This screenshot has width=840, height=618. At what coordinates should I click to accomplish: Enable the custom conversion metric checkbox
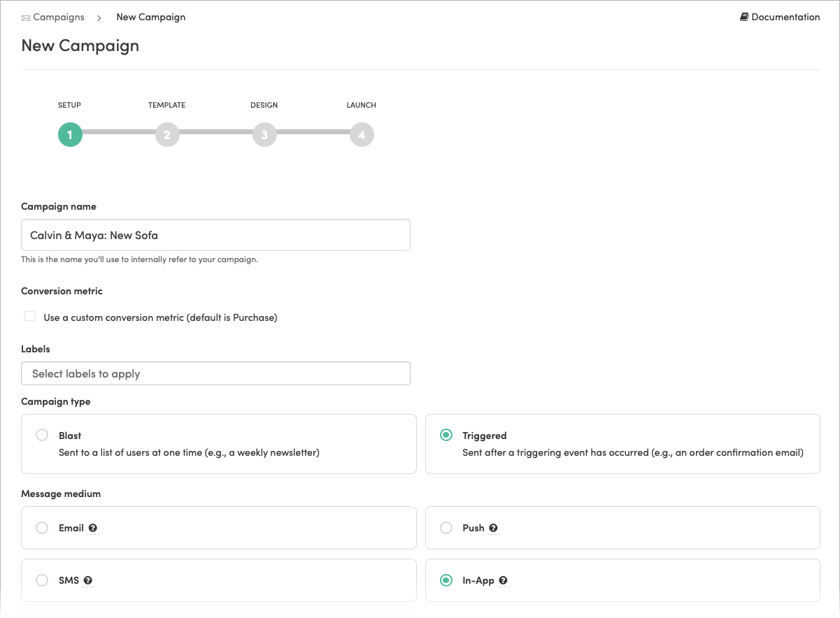(x=29, y=317)
